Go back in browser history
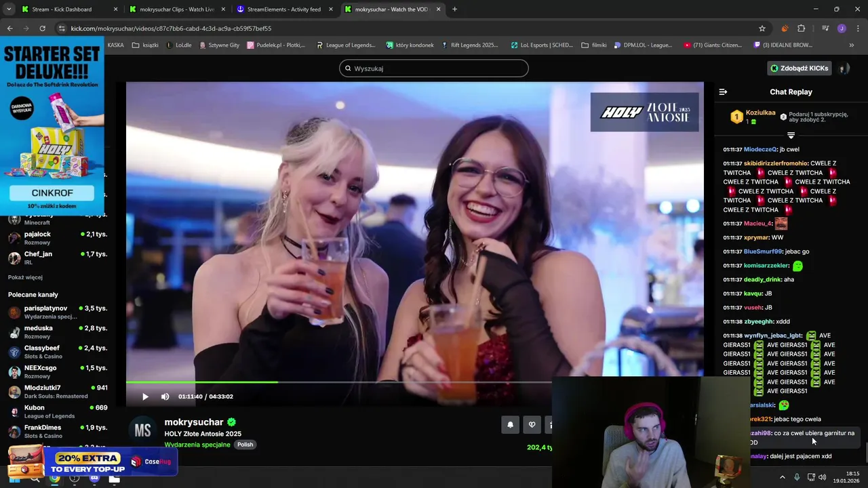Screen dimensions: 868x488 9,28
